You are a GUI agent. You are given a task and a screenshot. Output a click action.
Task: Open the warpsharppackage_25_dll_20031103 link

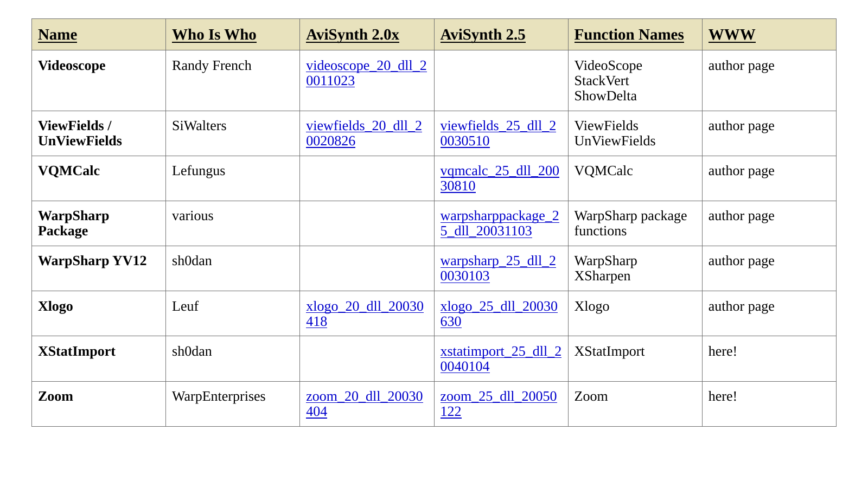500,223
